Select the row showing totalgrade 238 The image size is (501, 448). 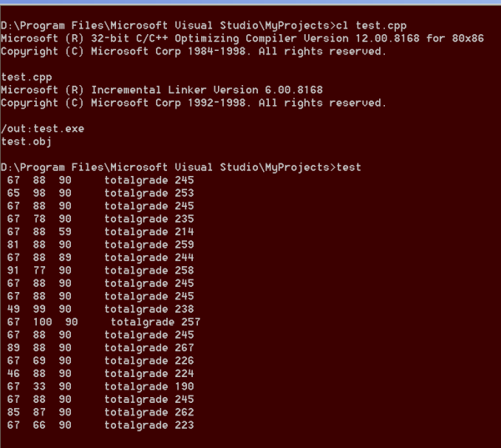pos(100,309)
